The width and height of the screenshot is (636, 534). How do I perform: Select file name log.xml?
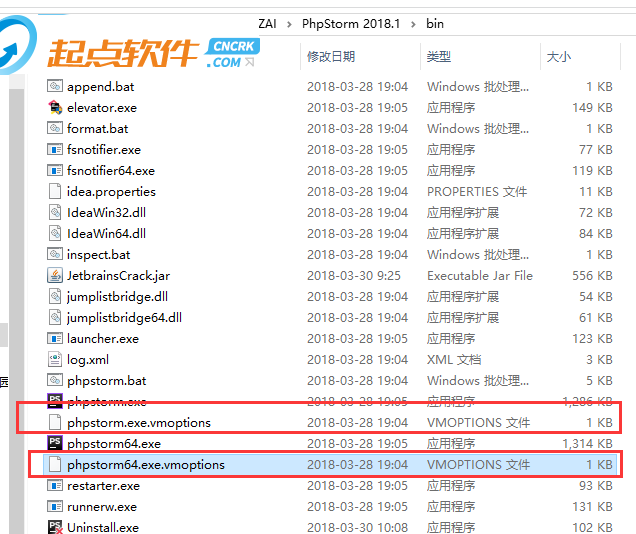coord(88,360)
